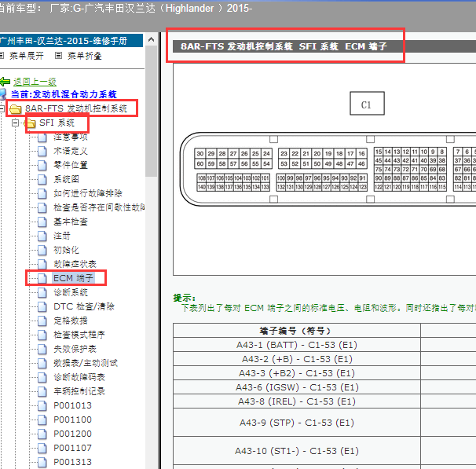This screenshot has width=476, height=469.
Task: Click the document icon beside 零件位置
Action: coord(42,166)
